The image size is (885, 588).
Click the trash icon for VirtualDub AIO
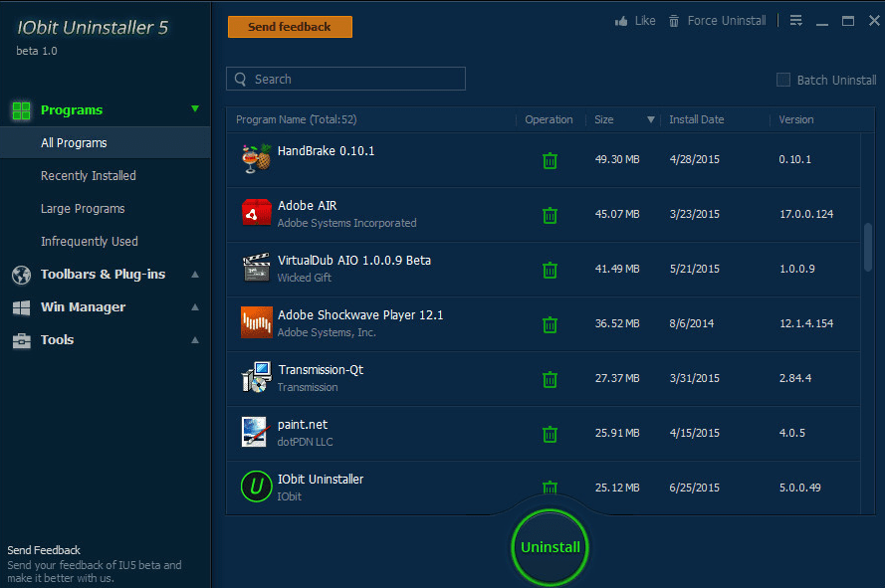(550, 271)
